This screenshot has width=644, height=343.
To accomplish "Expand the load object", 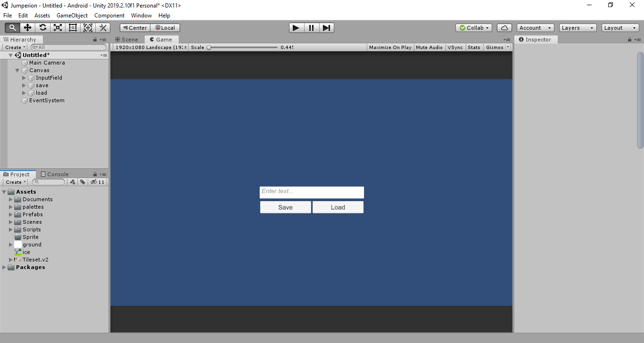I will click(x=24, y=93).
